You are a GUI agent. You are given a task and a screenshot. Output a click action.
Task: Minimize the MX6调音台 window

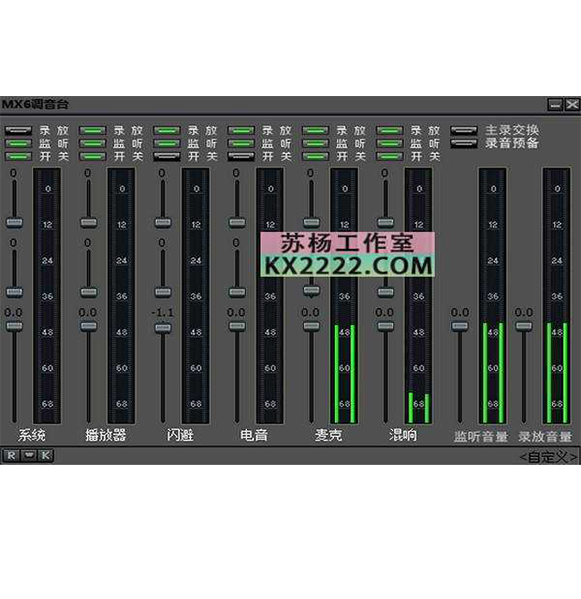point(555,104)
